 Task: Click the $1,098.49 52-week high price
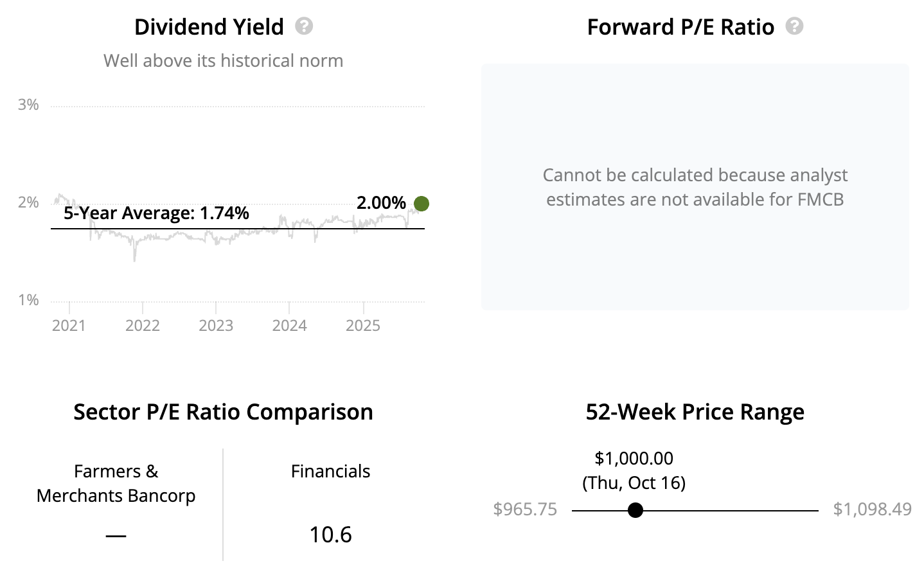point(872,510)
